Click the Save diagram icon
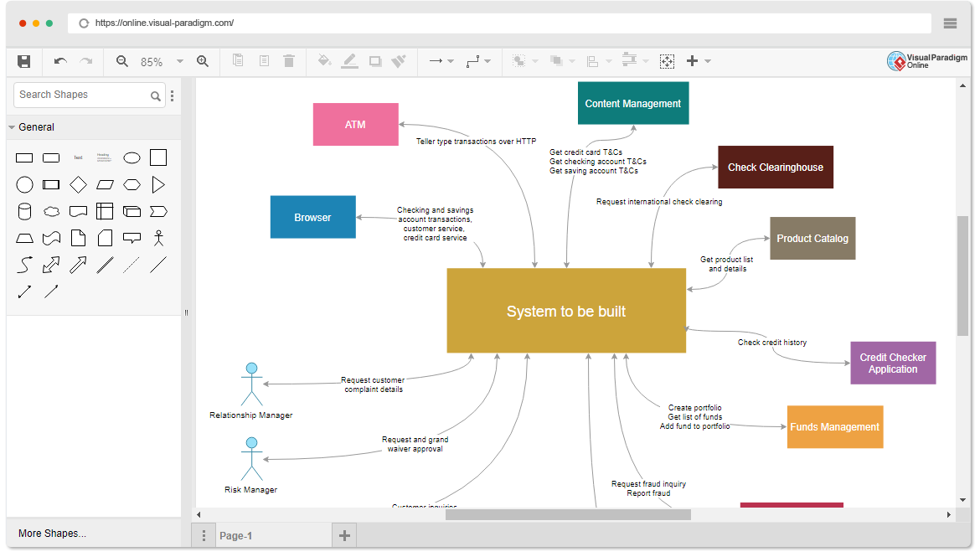The width and height of the screenshot is (980, 557). pos(23,61)
